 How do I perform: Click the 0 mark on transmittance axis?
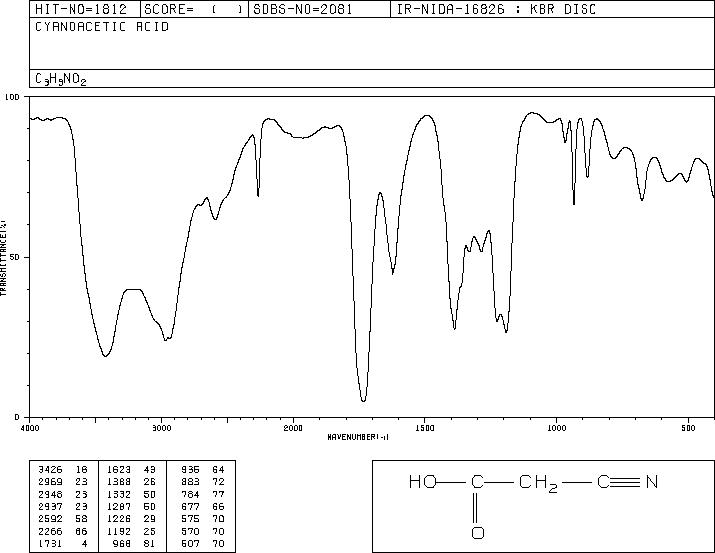[18, 417]
